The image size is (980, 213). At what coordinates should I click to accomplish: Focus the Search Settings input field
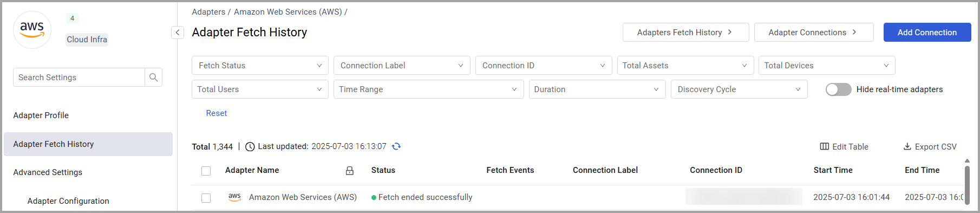[x=79, y=78]
